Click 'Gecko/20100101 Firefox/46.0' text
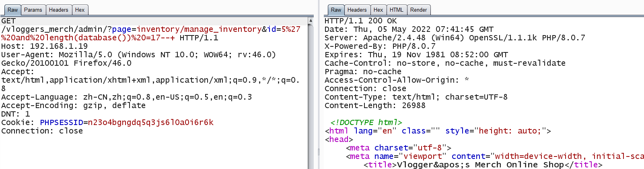 point(66,63)
